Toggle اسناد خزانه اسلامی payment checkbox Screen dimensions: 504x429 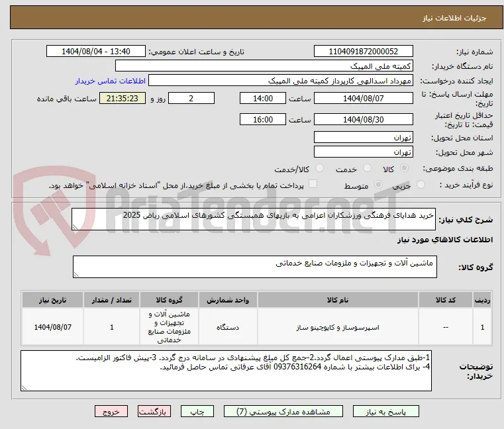coord(313,184)
